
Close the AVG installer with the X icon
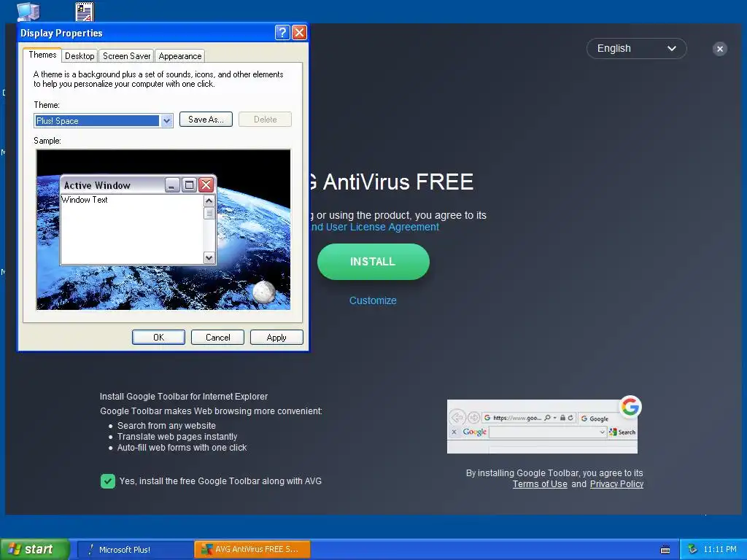tap(720, 49)
